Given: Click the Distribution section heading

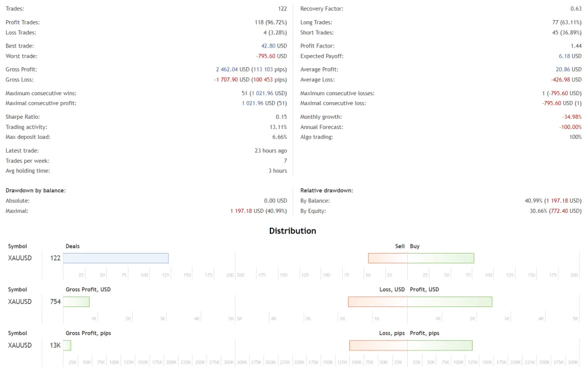Looking at the screenshot, I should click(x=292, y=231).
